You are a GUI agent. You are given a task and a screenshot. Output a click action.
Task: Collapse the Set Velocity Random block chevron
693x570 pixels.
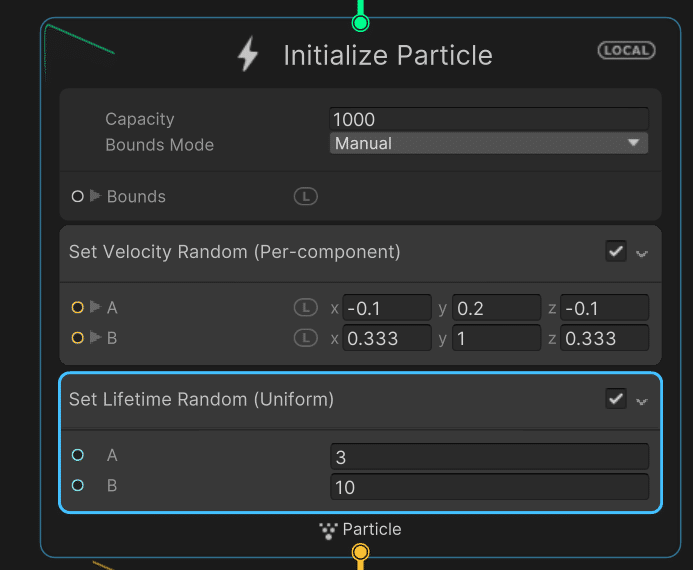[x=642, y=254]
